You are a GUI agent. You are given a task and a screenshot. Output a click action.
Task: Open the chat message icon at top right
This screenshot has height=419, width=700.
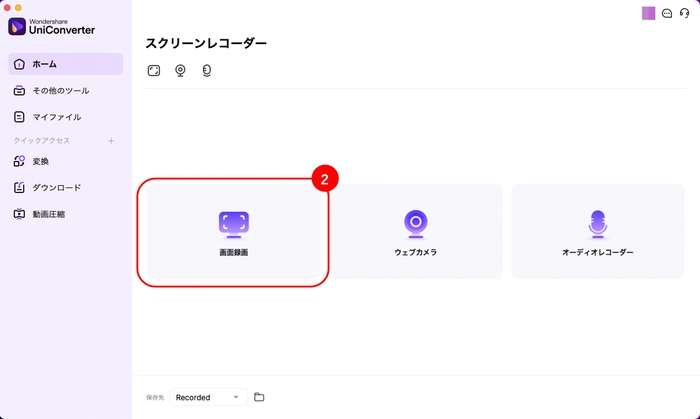click(x=667, y=13)
